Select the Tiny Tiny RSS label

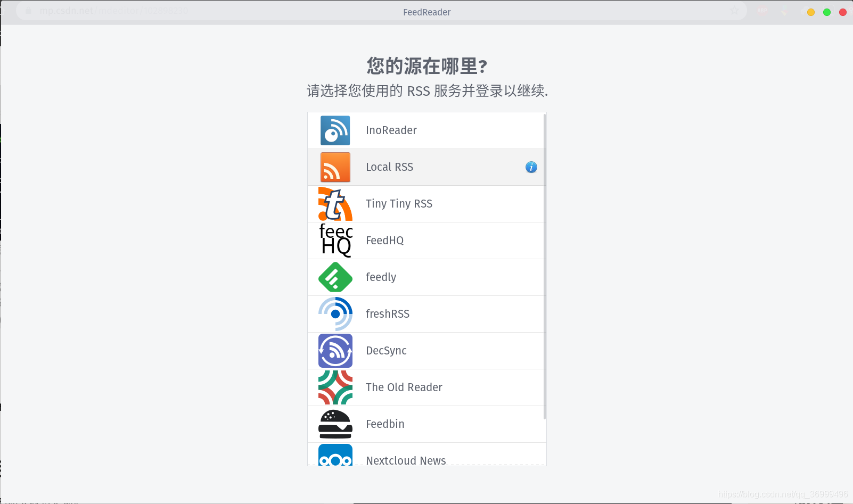pos(399,204)
